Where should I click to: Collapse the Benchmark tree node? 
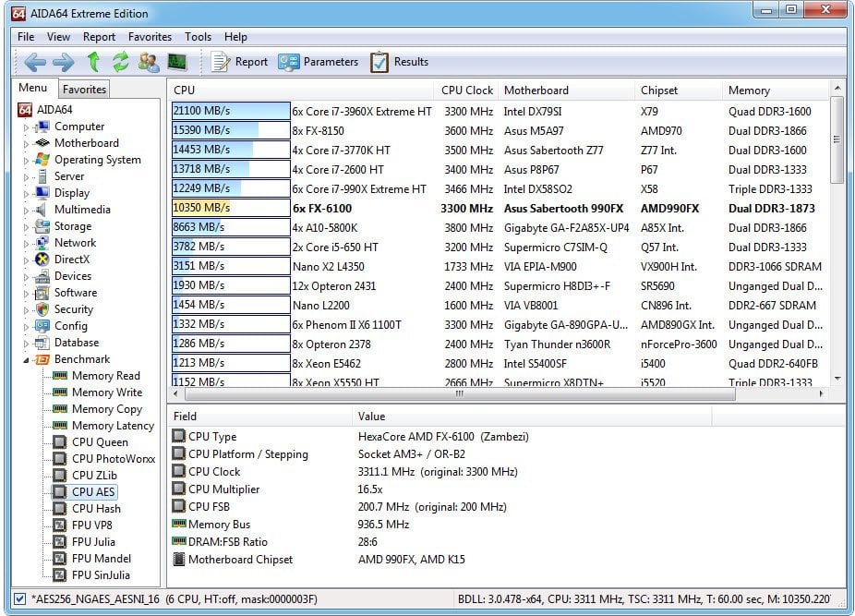[x=27, y=360]
